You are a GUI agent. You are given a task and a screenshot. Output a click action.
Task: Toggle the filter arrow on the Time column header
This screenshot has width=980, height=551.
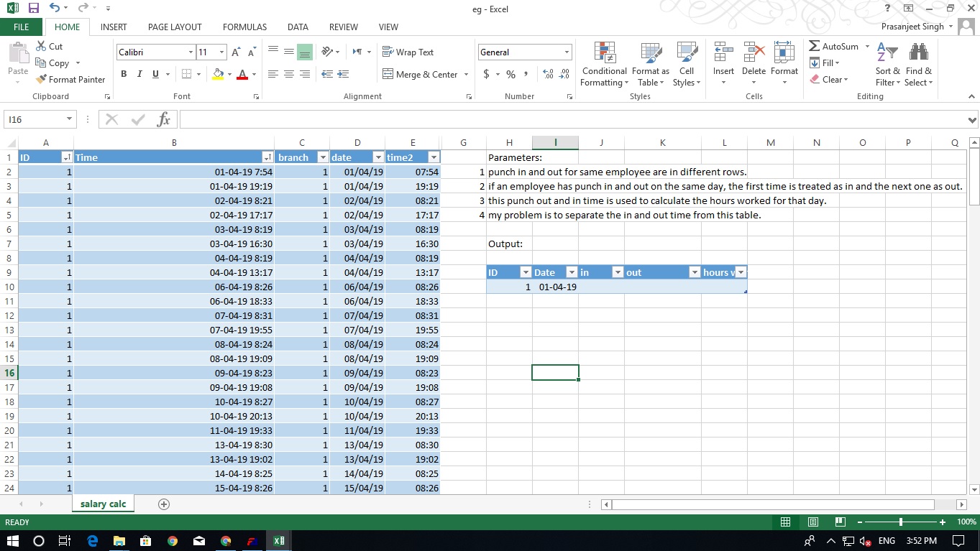pyautogui.click(x=266, y=157)
